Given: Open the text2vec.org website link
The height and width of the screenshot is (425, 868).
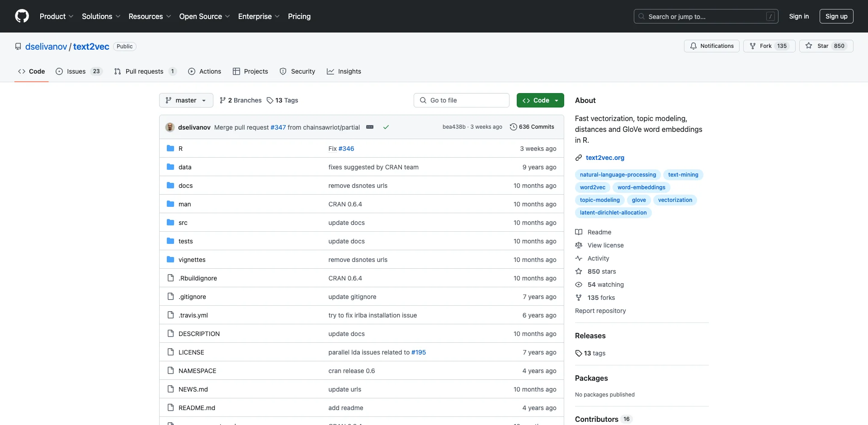Looking at the screenshot, I should coord(605,158).
